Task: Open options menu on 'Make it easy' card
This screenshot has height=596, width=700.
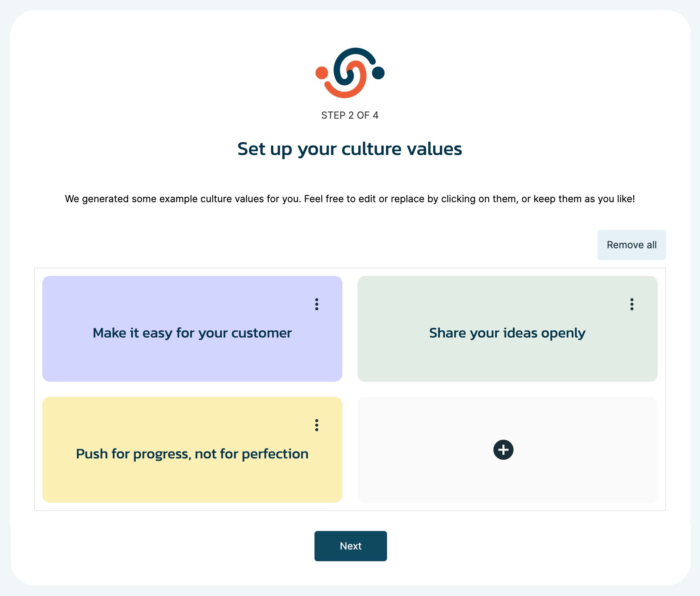Action: (317, 304)
